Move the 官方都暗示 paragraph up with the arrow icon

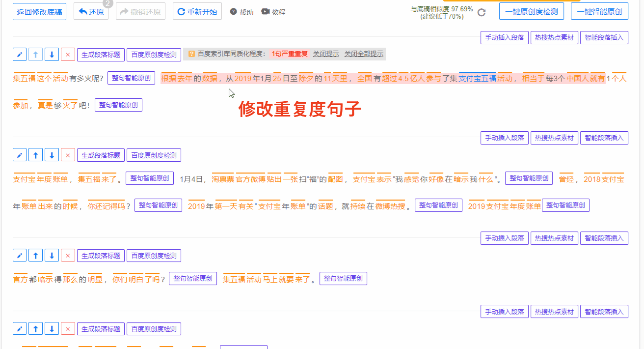click(35, 256)
